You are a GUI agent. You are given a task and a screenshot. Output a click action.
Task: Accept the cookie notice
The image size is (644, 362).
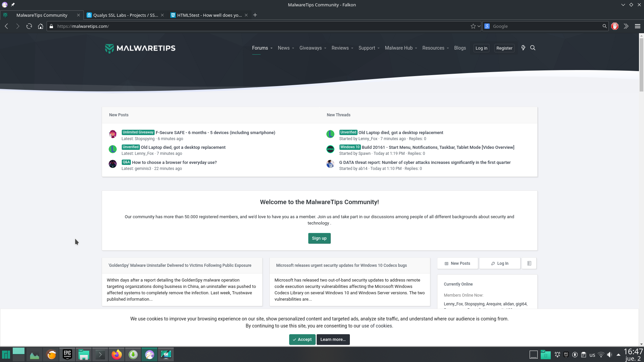pyautogui.click(x=302, y=340)
